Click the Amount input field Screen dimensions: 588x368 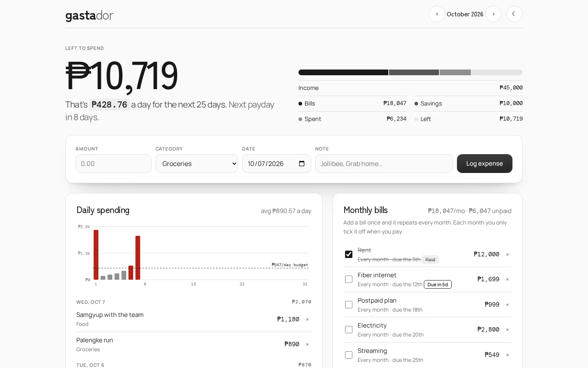click(114, 164)
